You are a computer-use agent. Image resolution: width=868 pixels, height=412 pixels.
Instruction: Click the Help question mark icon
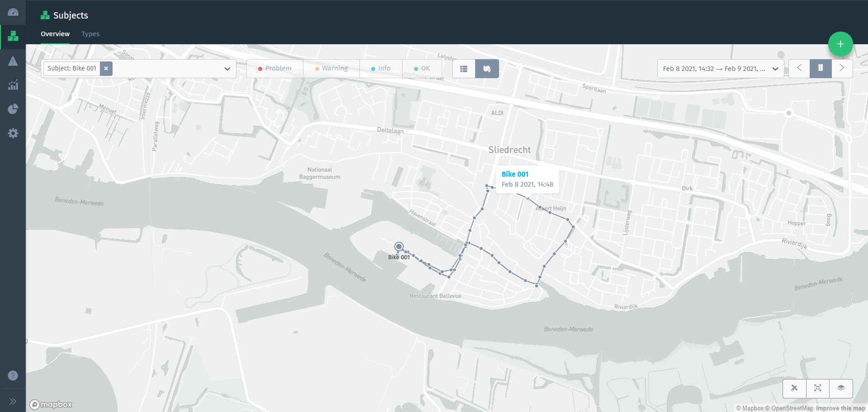click(x=12, y=375)
